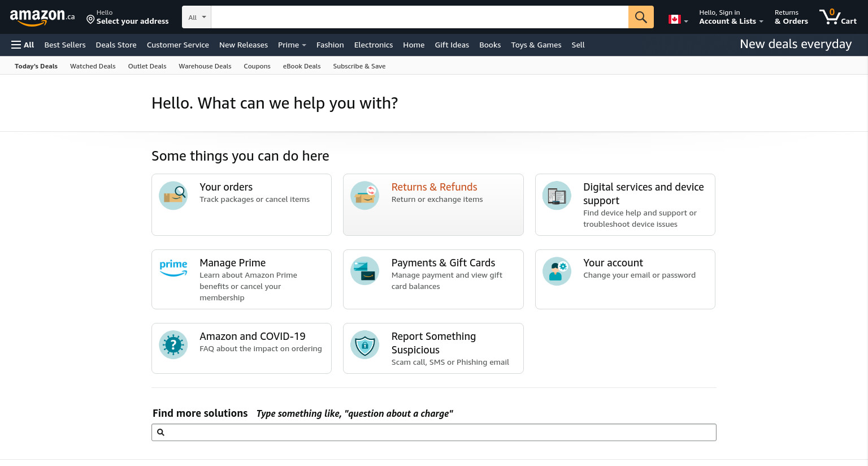
Task: Click the Your orders package icon
Action: (x=173, y=196)
